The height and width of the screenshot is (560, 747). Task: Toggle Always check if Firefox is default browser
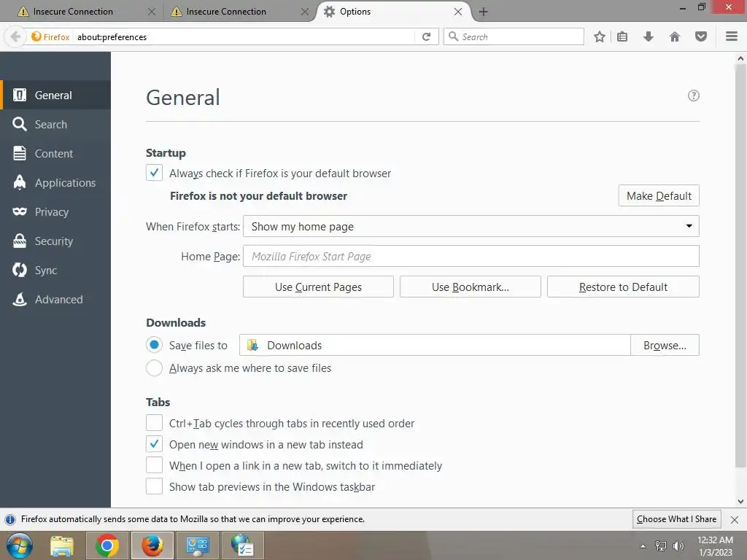154,173
